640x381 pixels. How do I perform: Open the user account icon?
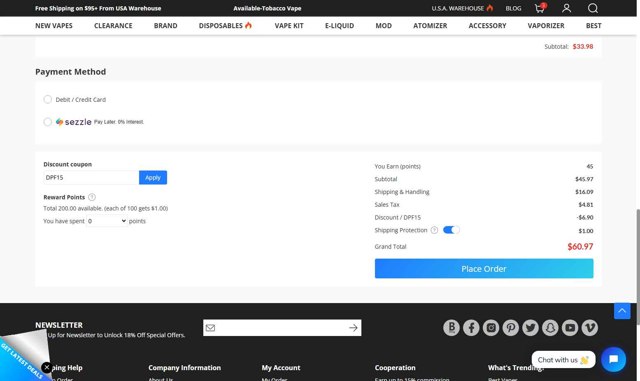pyautogui.click(x=566, y=8)
